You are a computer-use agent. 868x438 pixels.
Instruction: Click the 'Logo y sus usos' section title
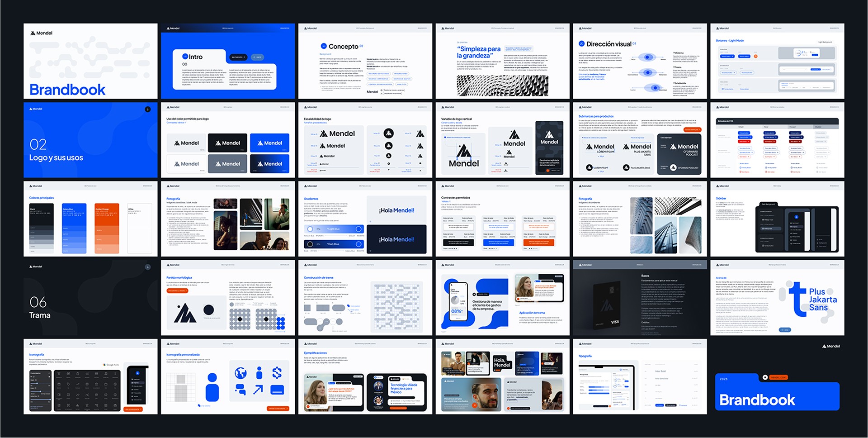pos(56,157)
